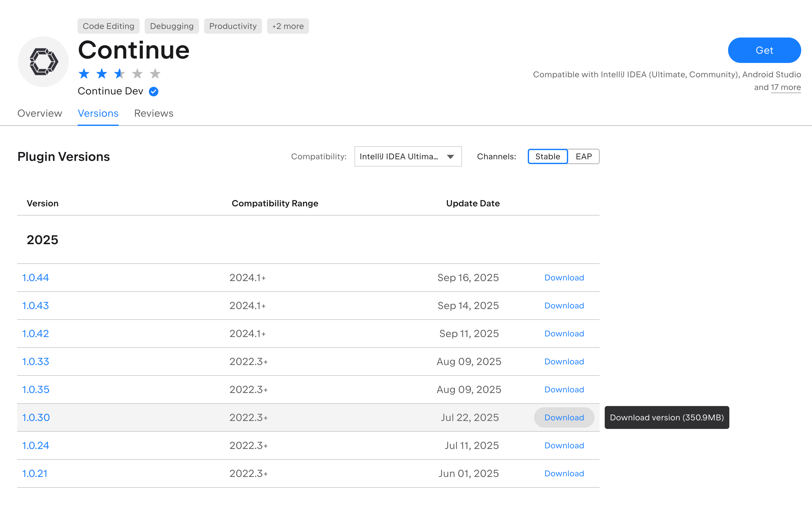Click the Continue plugin hexagon logo
The width and height of the screenshot is (812, 510).
(x=43, y=62)
